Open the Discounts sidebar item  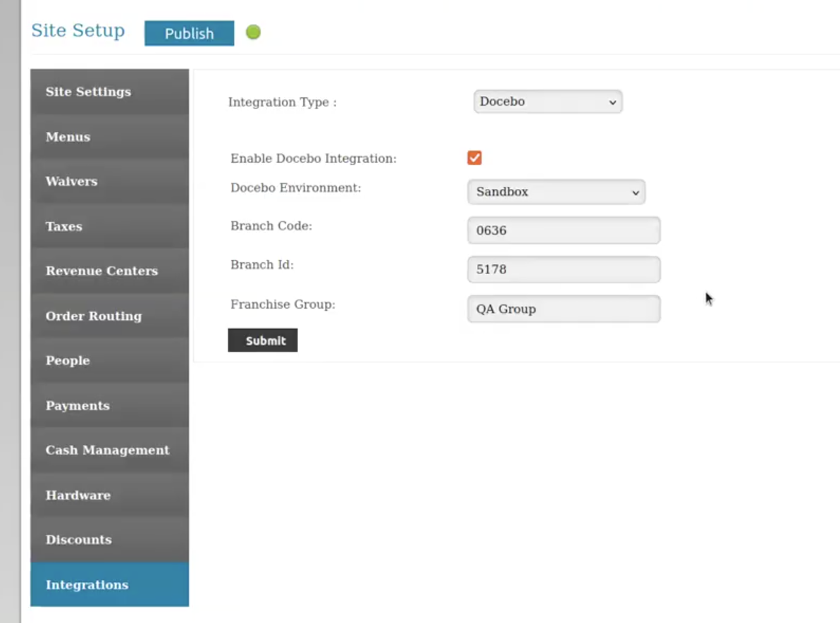[x=109, y=539]
